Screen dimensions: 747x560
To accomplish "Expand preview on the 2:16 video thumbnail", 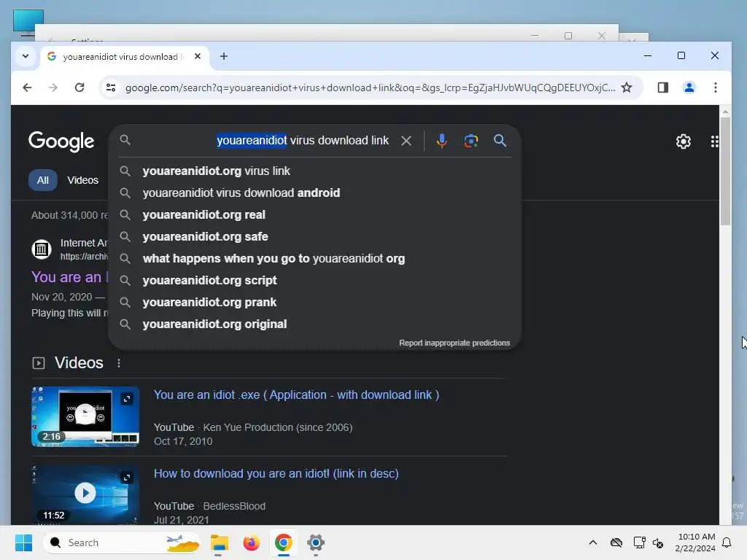I will pyautogui.click(x=127, y=399).
